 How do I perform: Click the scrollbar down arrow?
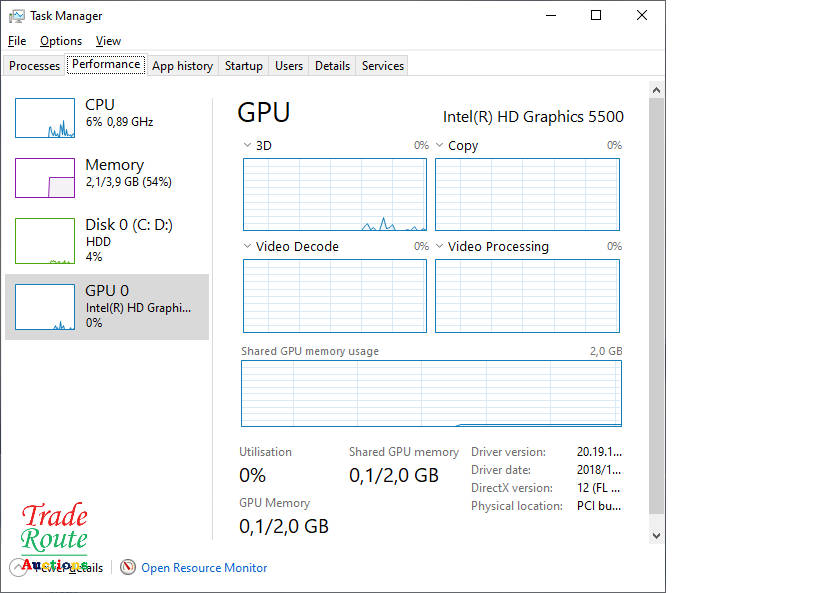click(656, 536)
